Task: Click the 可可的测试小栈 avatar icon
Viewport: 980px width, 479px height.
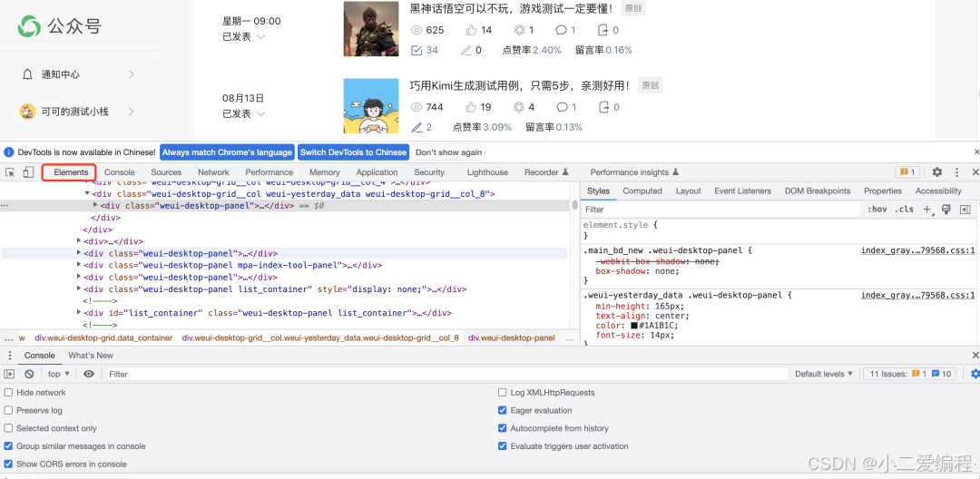Action: [27, 112]
